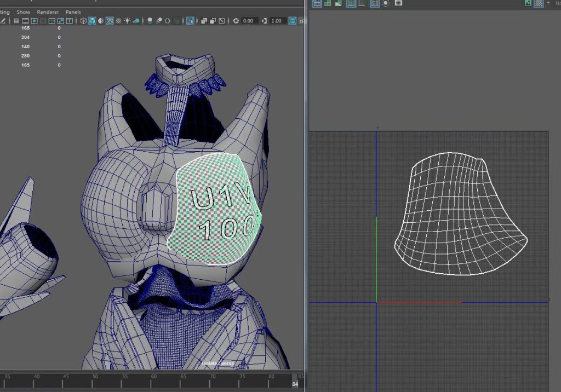Enable use default material shading
Viewport: 561px width, 392px height.
(x=101, y=21)
